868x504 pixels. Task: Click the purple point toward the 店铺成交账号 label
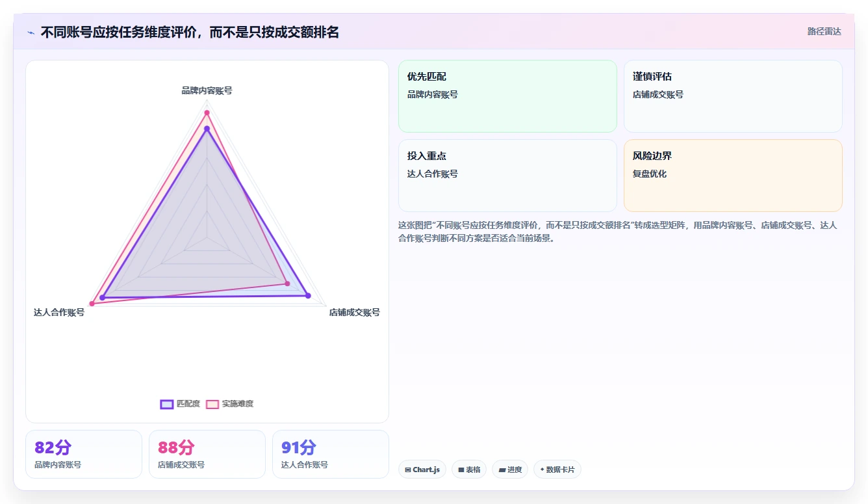(308, 296)
